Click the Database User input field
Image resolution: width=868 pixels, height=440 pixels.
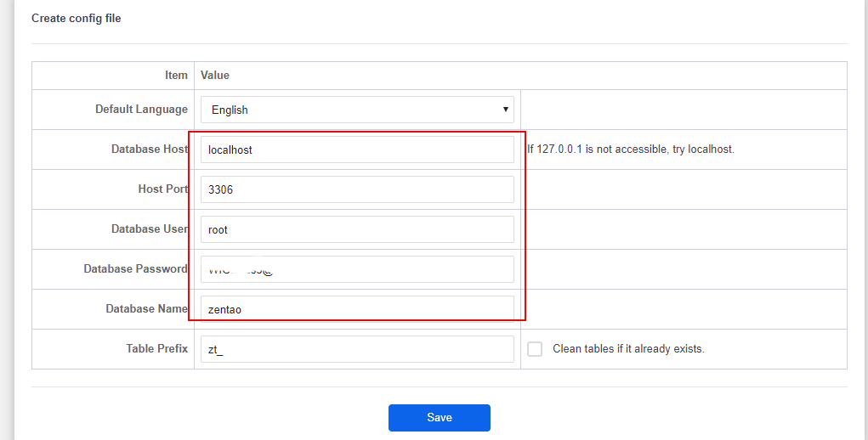(357, 229)
